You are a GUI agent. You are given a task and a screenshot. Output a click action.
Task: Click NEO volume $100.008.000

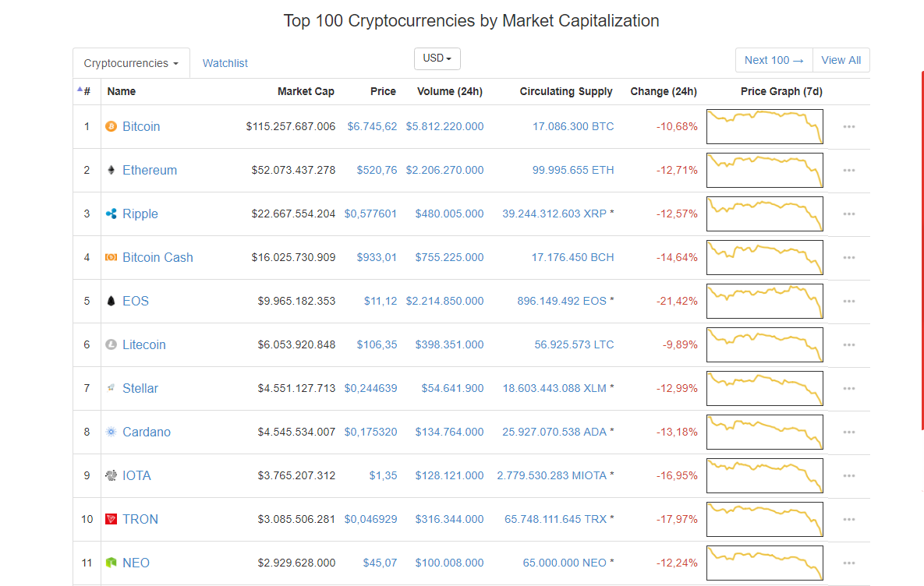(450, 563)
